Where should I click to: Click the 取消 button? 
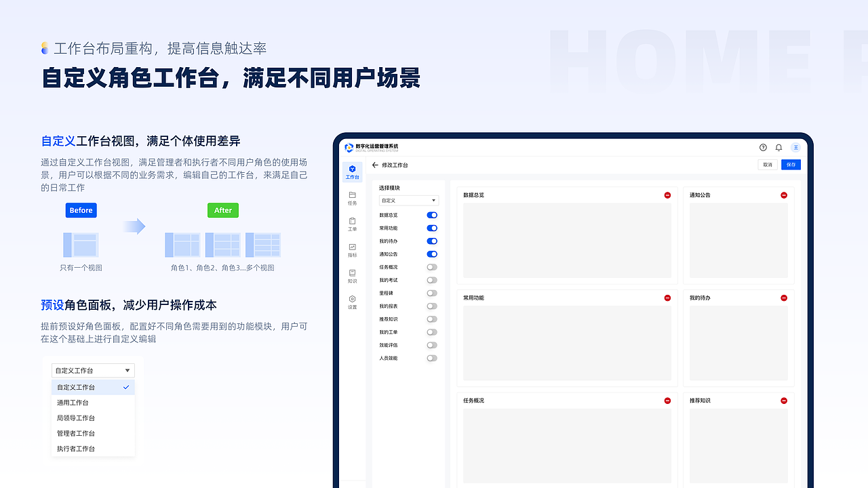(767, 165)
